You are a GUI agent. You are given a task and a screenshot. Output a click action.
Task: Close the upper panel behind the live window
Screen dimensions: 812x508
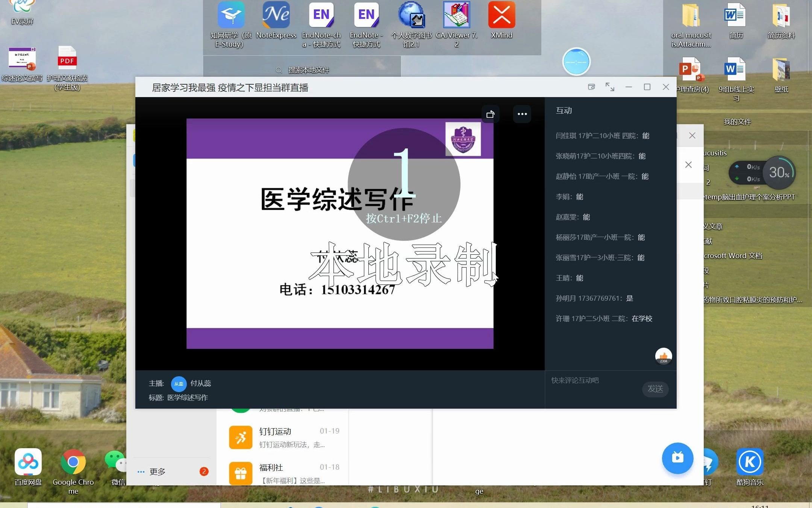pyautogui.click(x=692, y=135)
